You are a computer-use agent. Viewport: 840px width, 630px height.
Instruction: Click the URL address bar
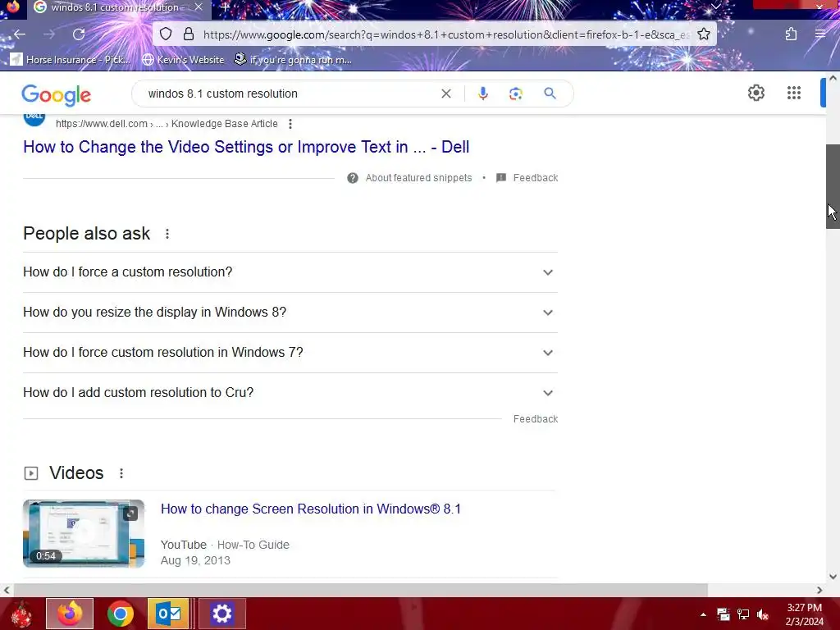tap(445, 34)
